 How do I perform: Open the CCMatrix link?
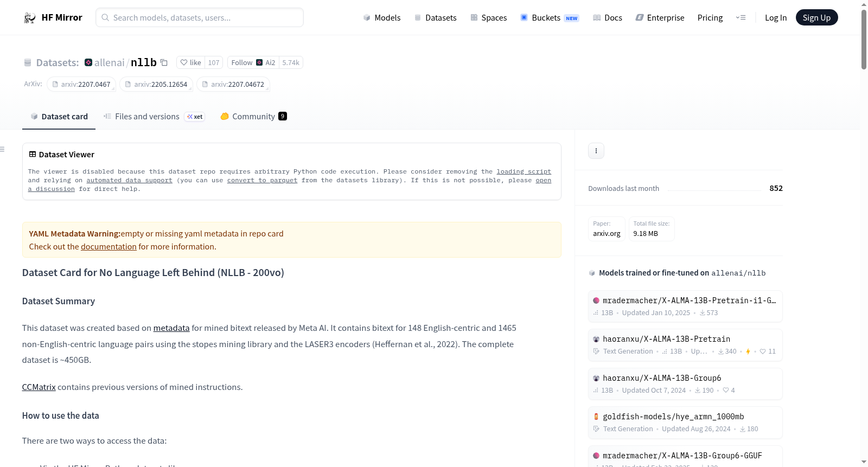39,387
